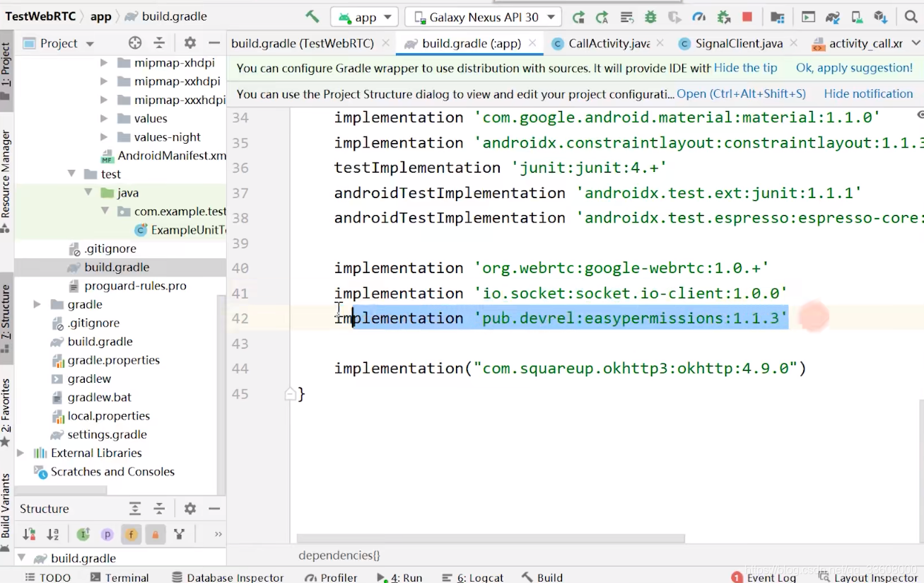Expand all nodes in the Structure panel
The height and width of the screenshot is (583, 924).
[x=135, y=509]
